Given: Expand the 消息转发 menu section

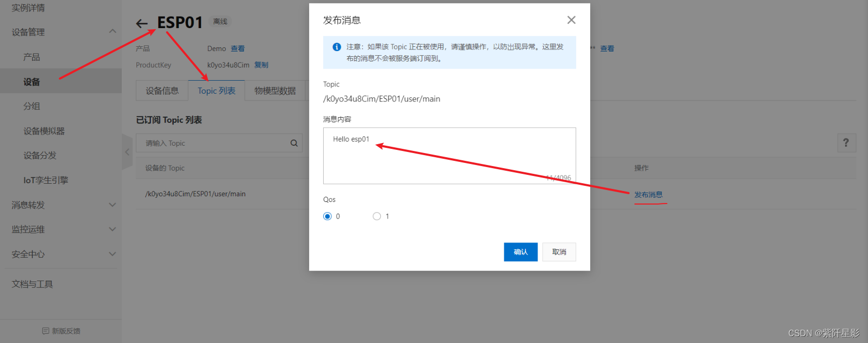Looking at the screenshot, I should (x=112, y=205).
